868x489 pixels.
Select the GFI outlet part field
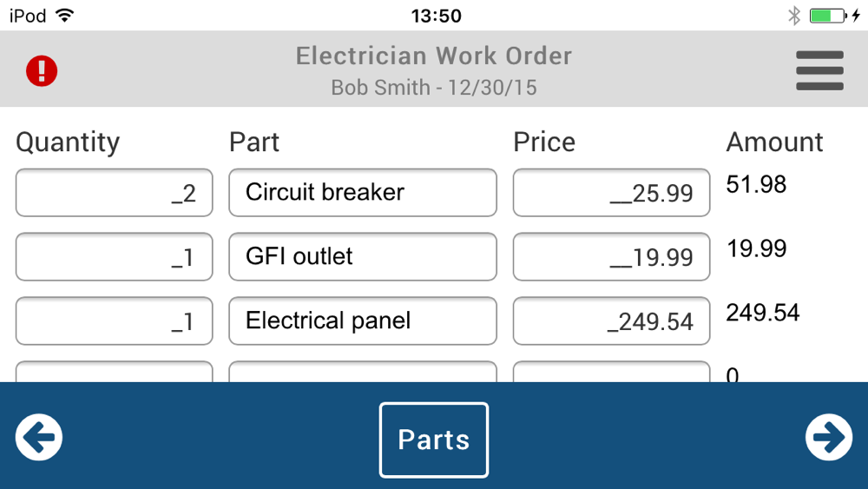coord(363,257)
